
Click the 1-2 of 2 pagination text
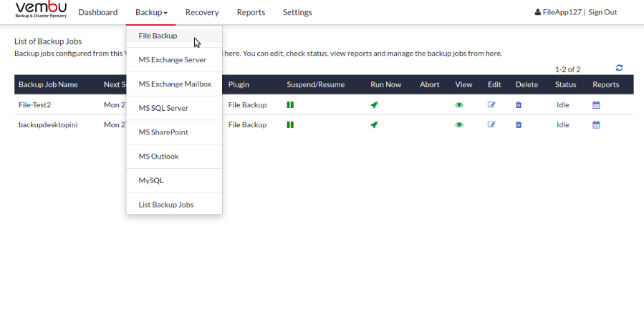coord(567,69)
